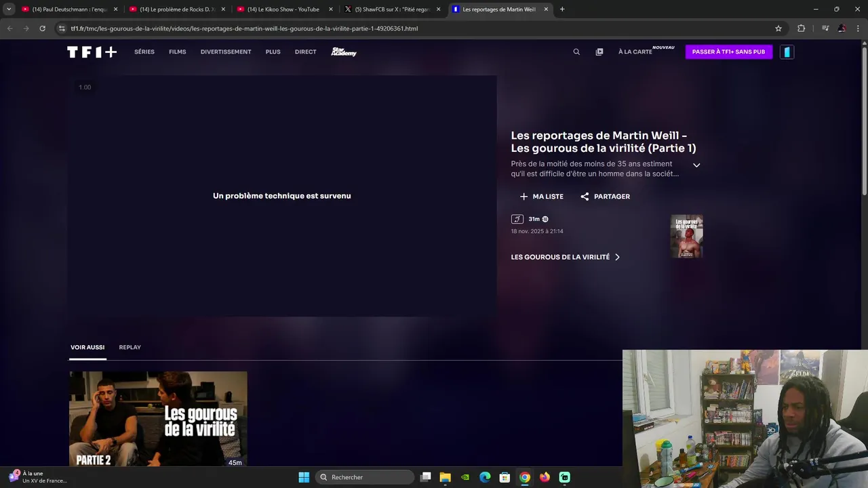Click the PARTAGER share button
868x488 pixels.
click(x=605, y=197)
